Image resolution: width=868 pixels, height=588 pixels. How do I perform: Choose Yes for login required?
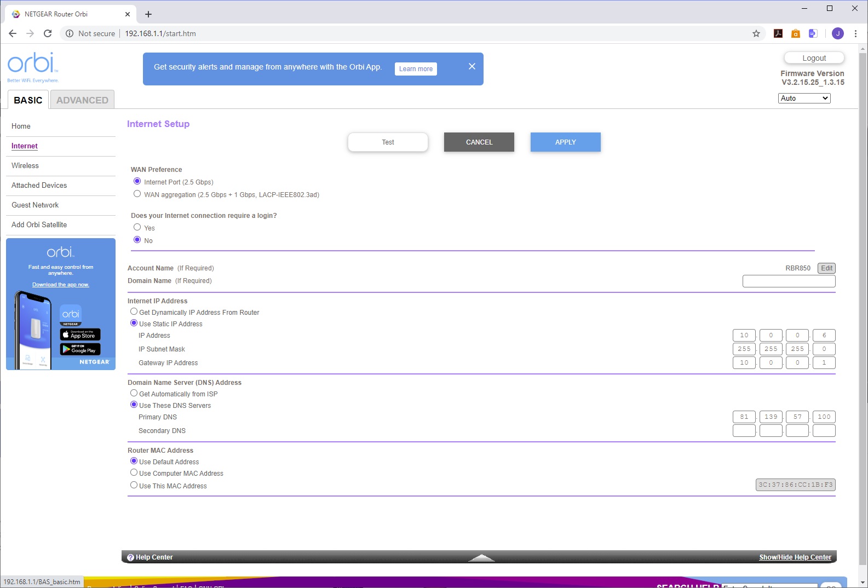(x=137, y=227)
